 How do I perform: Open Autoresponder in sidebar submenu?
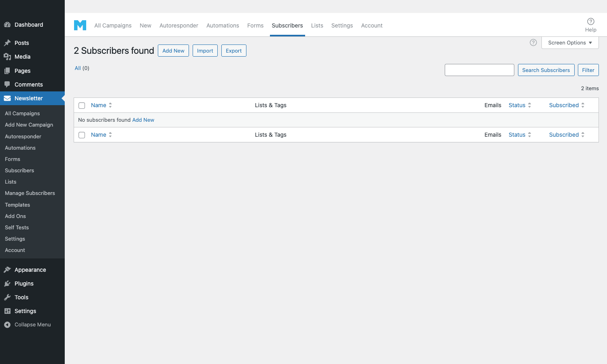tap(23, 136)
